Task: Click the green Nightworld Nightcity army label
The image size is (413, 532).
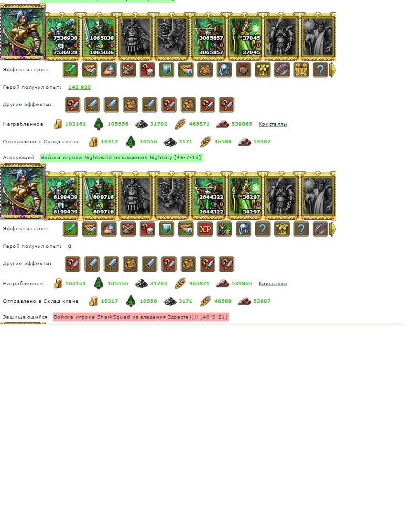Action: [121, 158]
